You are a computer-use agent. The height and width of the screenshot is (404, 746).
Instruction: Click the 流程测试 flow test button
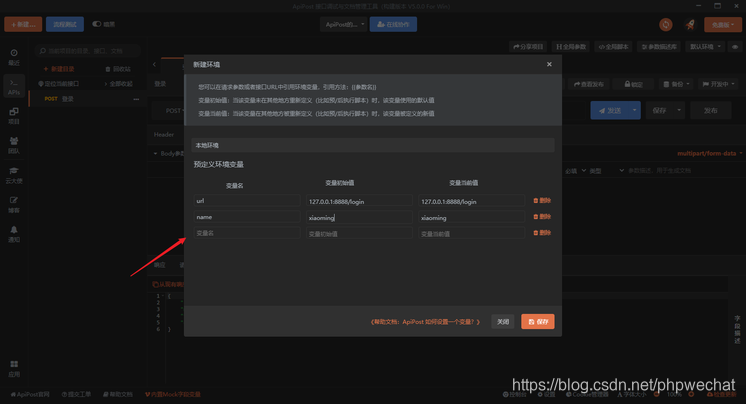pos(65,24)
